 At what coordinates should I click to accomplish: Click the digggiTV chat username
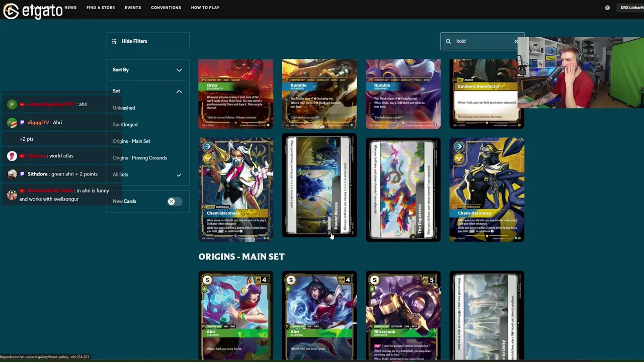click(x=38, y=123)
